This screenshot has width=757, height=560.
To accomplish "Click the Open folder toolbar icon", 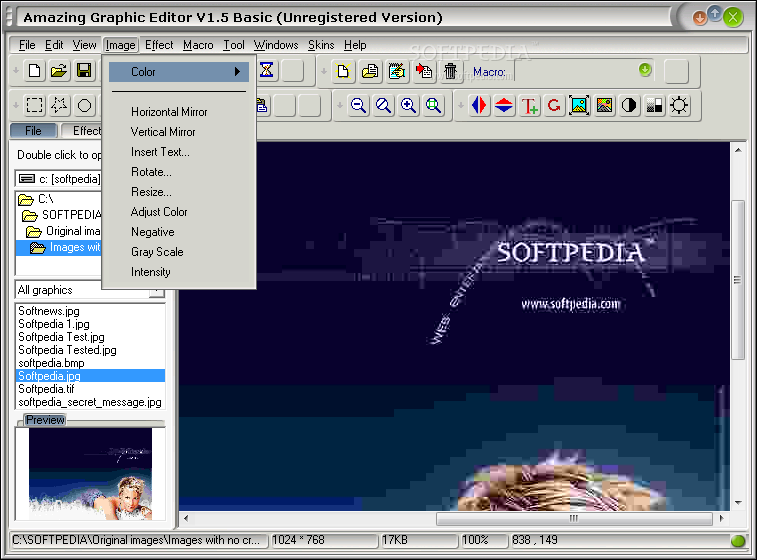I will pyautogui.click(x=59, y=71).
